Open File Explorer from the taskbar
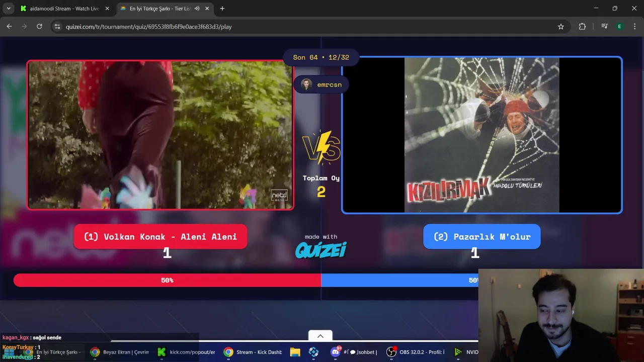The height and width of the screenshot is (362, 644). (295, 352)
